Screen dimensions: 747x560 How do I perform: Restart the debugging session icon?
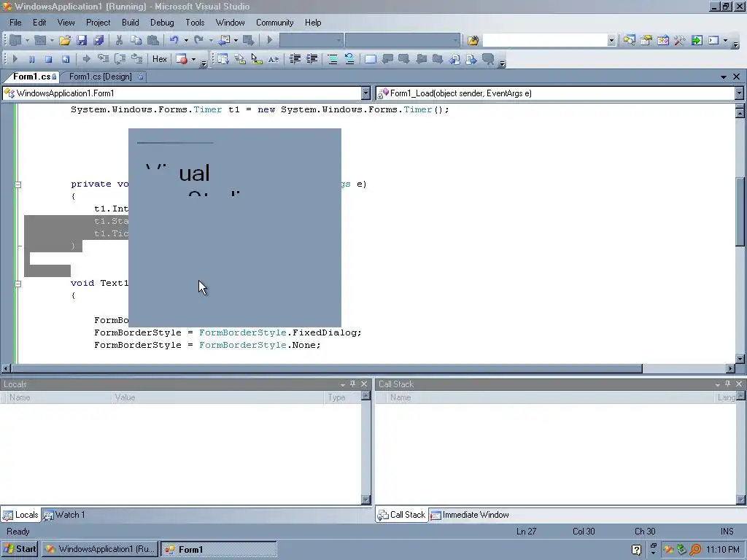[x=65, y=59]
